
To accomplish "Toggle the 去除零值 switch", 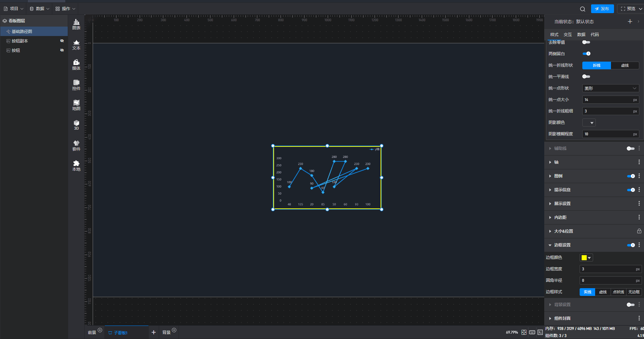I will click(x=586, y=42).
